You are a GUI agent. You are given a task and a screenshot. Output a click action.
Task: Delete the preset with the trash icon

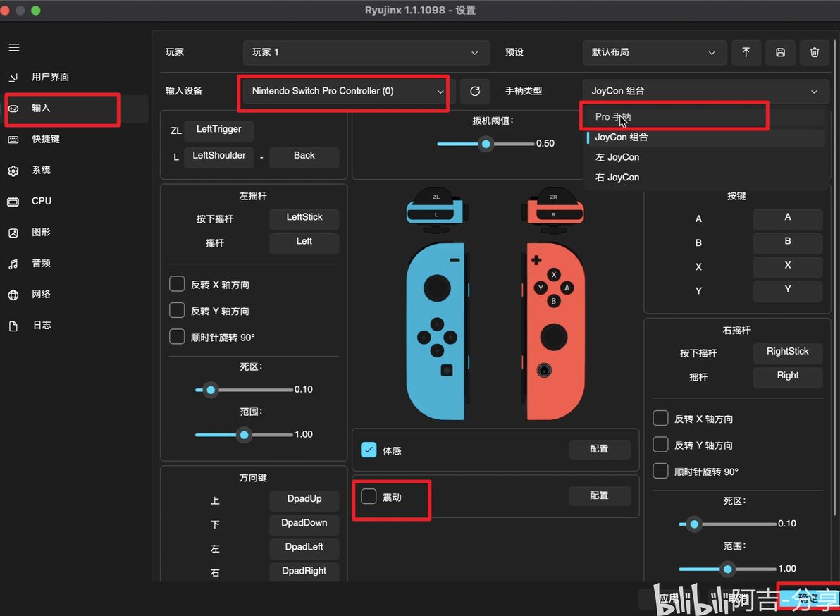coord(815,52)
